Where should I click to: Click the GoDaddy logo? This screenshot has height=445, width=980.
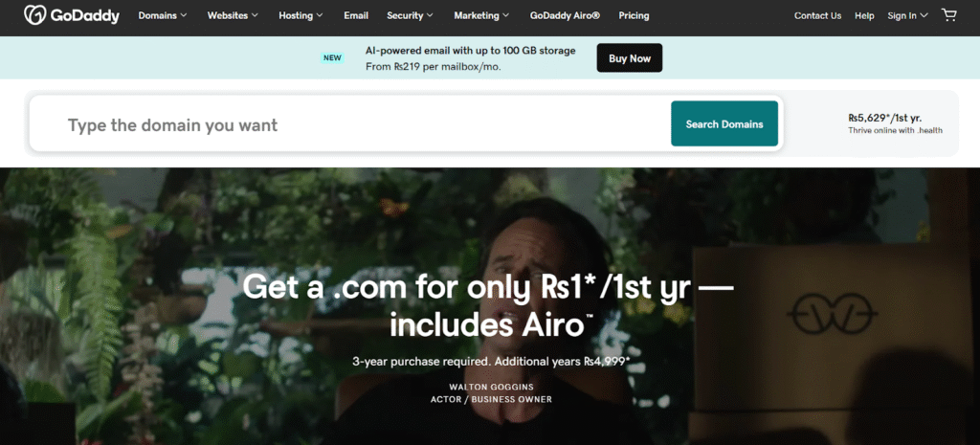tap(71, 15)
